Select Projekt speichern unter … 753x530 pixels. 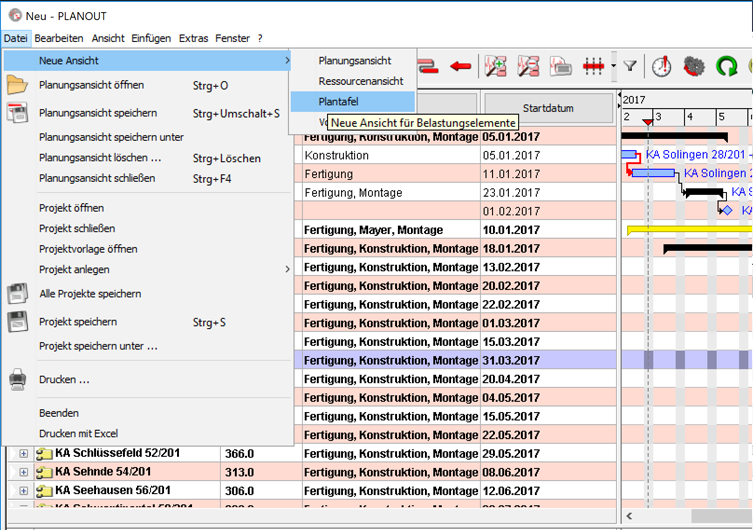(147, 346)
